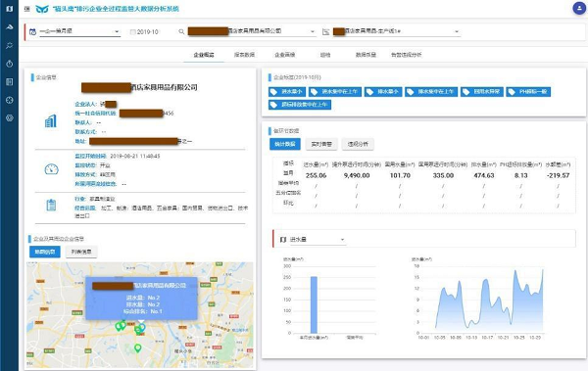Viewport: 588px width, 371px height.
Task: Select the lone green marker in the lower map
Action: pyautogui.click(x=137, y=348)
